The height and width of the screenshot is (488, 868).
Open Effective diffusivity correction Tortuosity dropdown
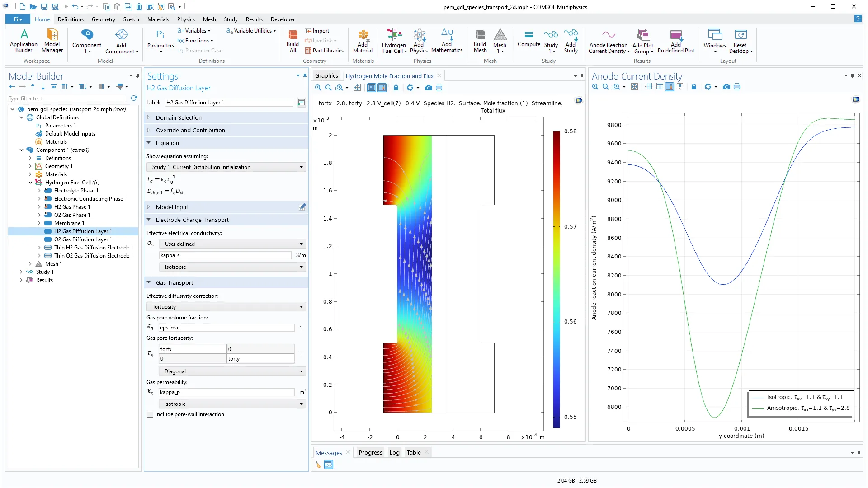point(226,307)
